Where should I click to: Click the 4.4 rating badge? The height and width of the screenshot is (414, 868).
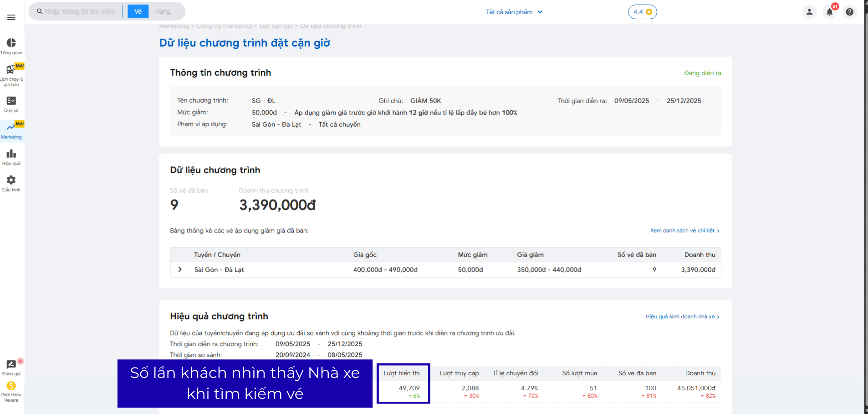[642, 12]
